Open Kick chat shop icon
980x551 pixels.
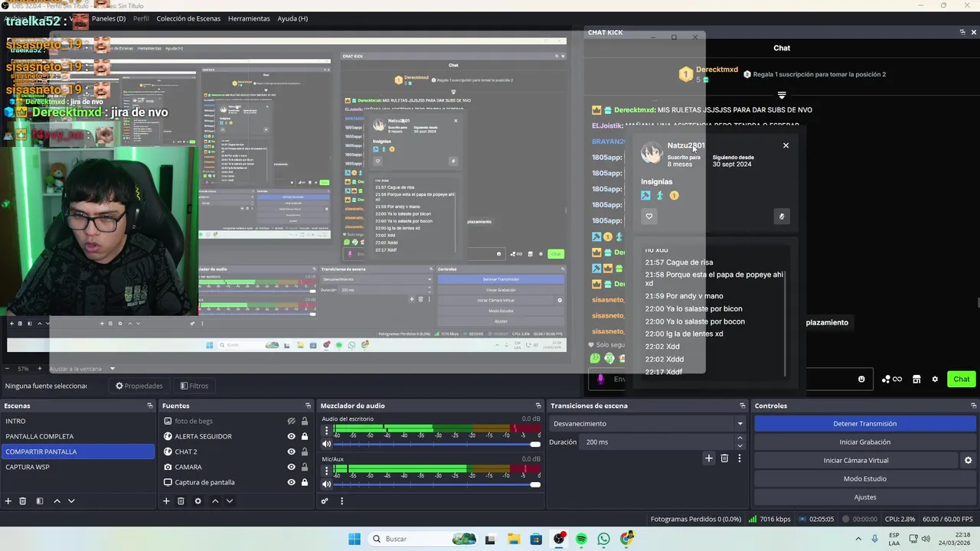(x=916, y=379)
